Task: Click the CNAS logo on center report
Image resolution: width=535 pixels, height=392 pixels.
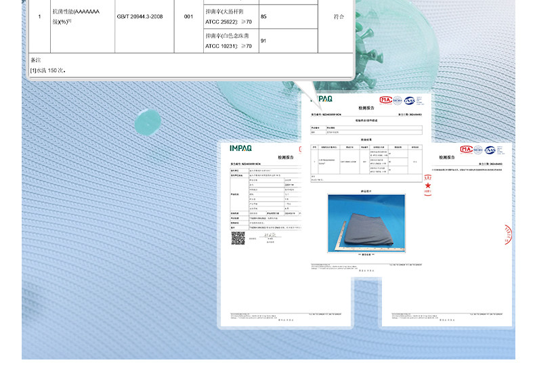Action: [x=410, y=100]
